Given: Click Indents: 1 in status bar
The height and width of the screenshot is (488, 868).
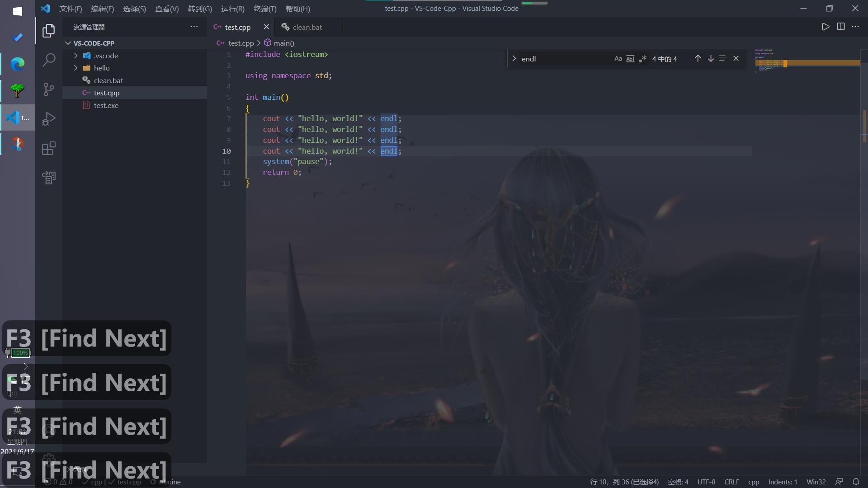Looking at the screenshot, I should click(783, 482).
